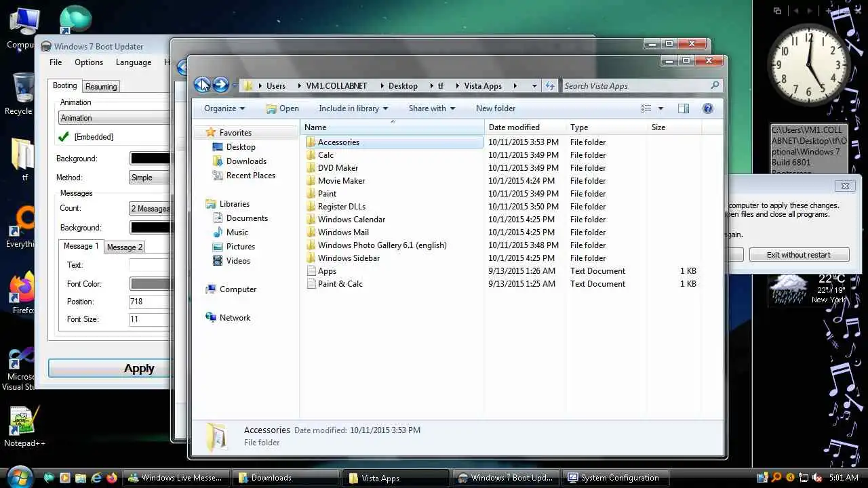Screen dimensions: 868x488
Task: Open the Animation combo box in Boot Updater
Action: pyautogui.click(x=114, y=118)
